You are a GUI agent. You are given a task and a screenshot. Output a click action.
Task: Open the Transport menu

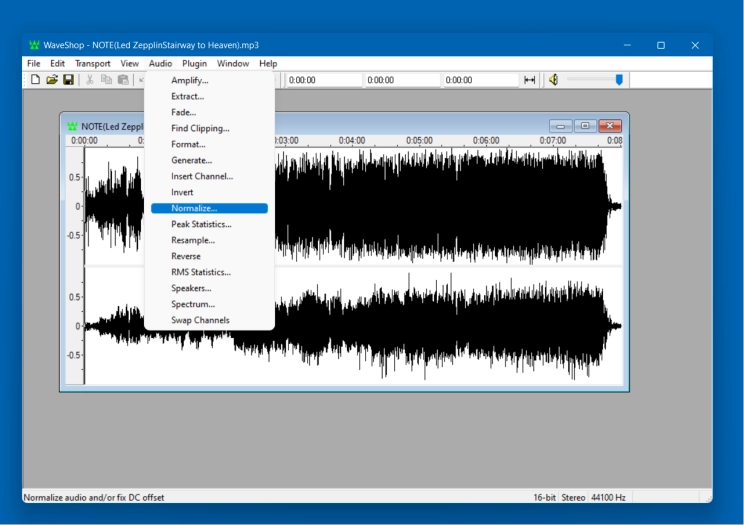tap(93, 64)
